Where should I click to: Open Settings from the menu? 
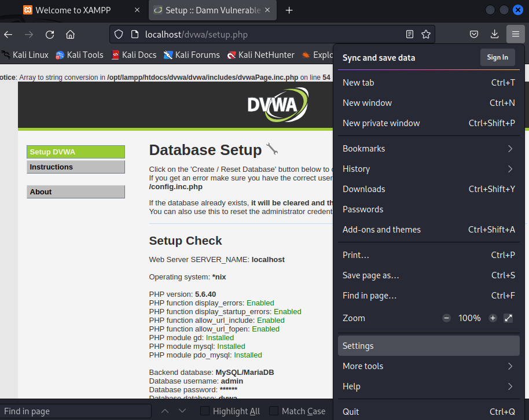428,346
